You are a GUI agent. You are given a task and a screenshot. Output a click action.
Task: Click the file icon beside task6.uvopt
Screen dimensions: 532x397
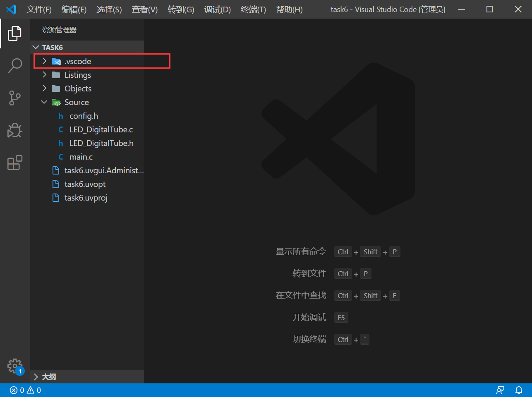pos(56,184)
